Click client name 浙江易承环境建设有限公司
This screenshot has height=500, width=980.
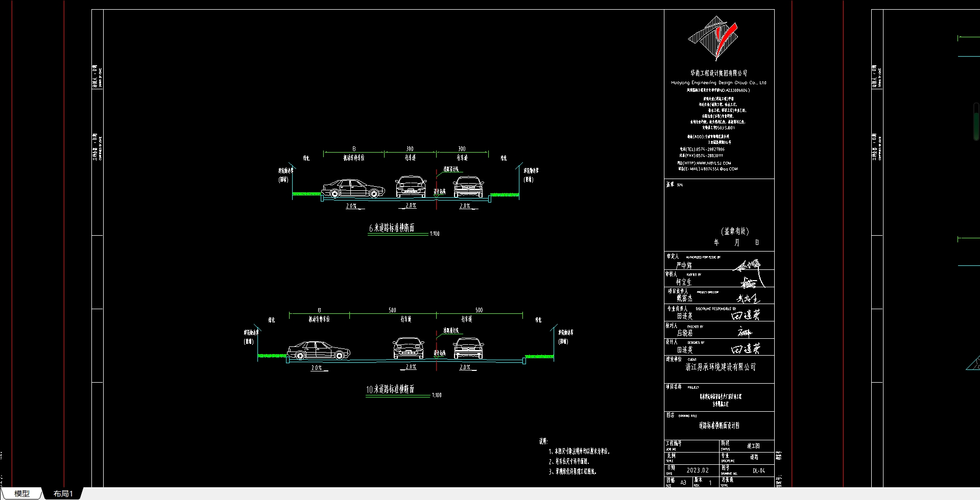coord(721,367)
